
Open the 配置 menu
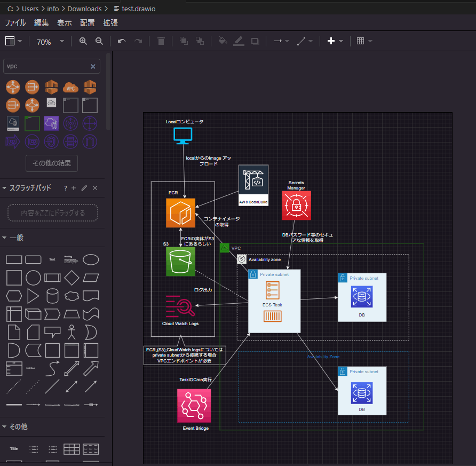click(x=88, y=23)
